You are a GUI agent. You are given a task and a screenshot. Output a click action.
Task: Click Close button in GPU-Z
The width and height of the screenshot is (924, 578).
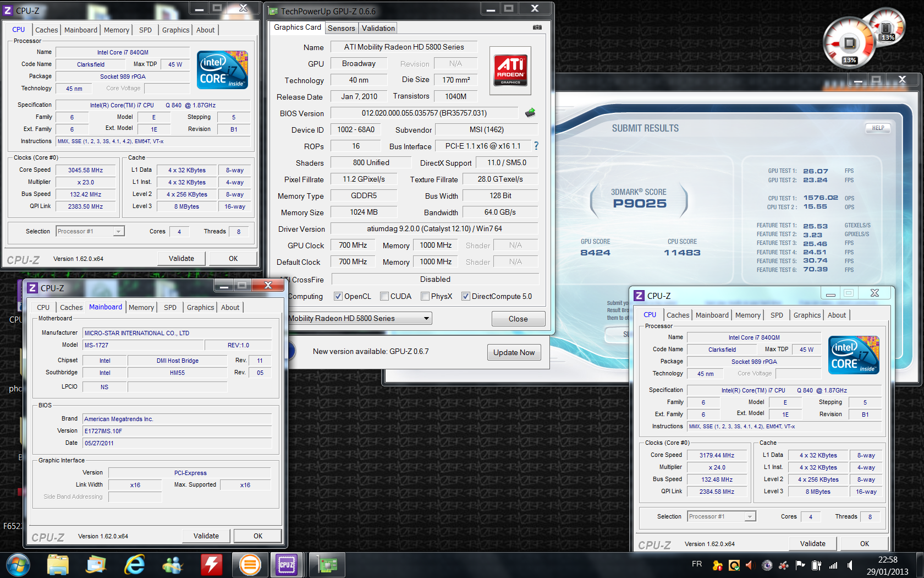coord(518,319)
